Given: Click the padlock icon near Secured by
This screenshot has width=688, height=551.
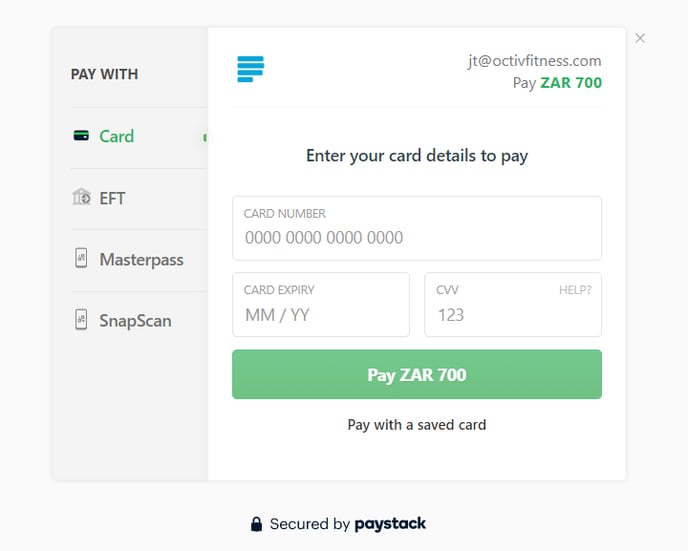Looking at the screenshot, I should [x=256, y=524].
